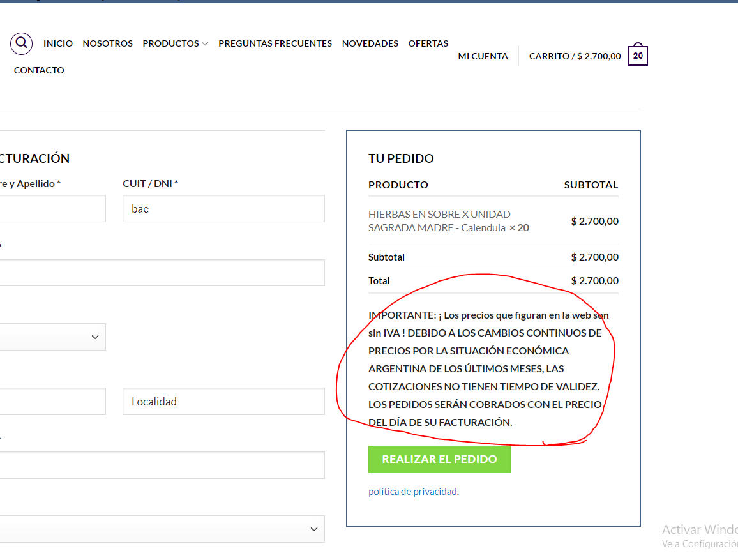The width and height of the screenshot is (738, 560).
Task: Click the TU PEDIDO heading
Action: click(x=401, y=158)
